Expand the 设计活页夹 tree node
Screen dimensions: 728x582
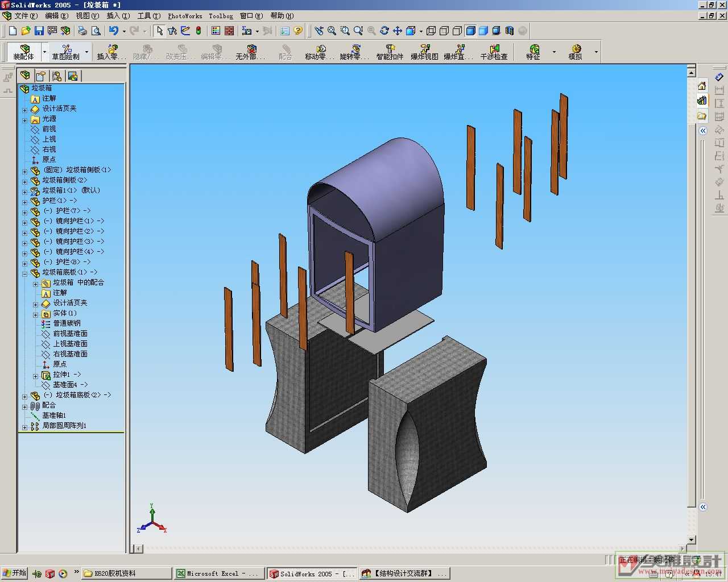coord(24,109)
